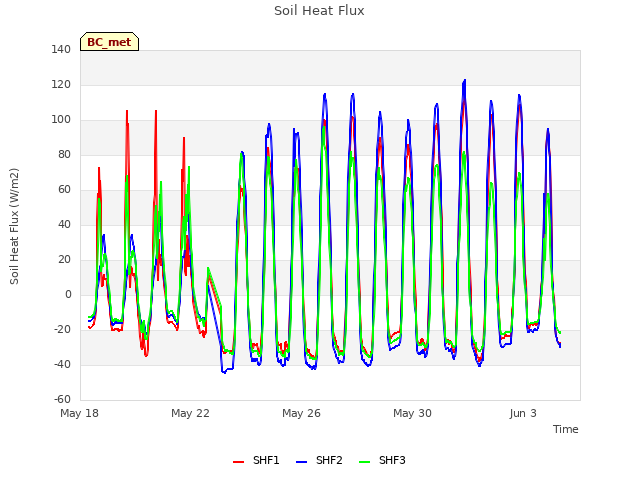Click the Soil Heat Flux (W/m2) axis label
The height and width of the screenshot is (480, 640).
pyautogui.click(x=14, y=226)
